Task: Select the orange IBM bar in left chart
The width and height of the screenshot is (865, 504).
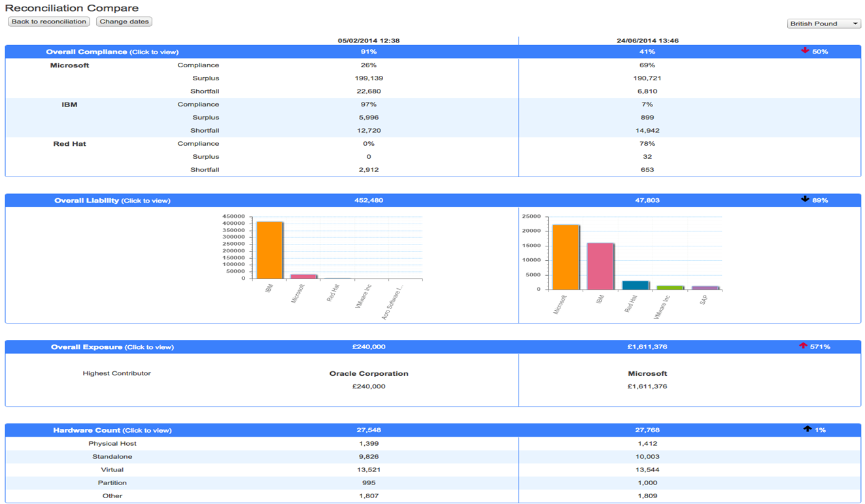Action: 269,250
